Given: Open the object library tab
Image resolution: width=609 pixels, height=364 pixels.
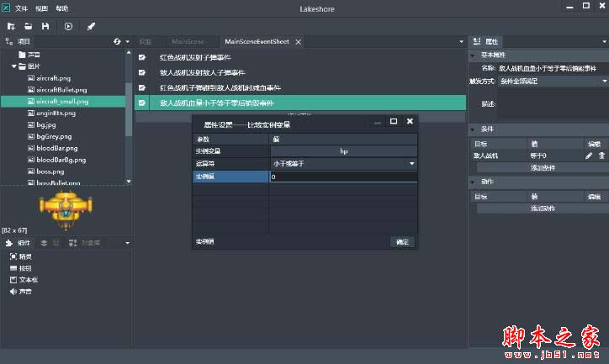Looking at the screenshot, I should click(x=85, y=243).
